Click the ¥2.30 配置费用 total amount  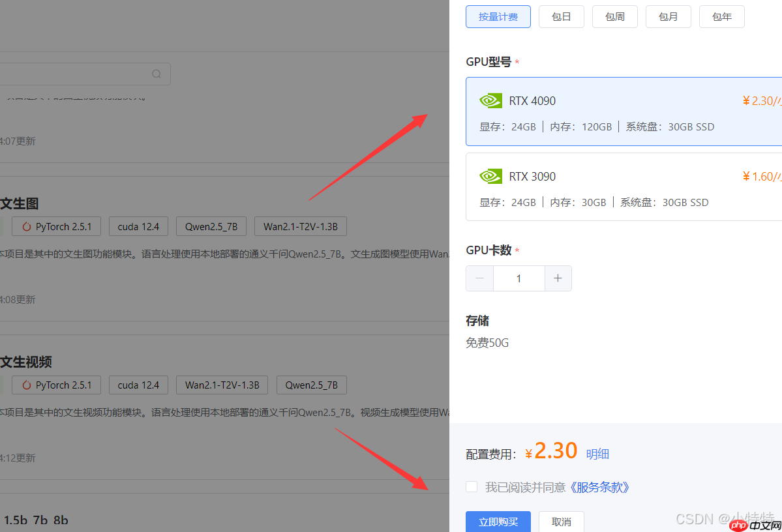pyautogui.click(x=551, y=451)
